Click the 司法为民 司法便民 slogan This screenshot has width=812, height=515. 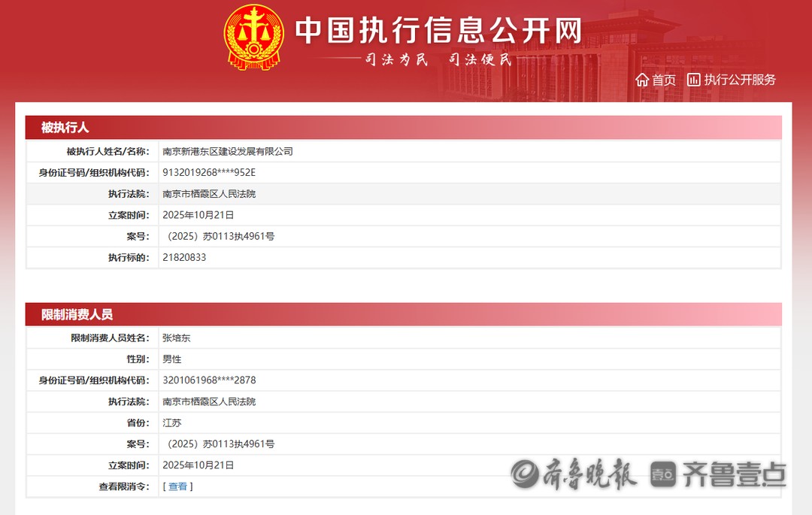point(438,60)
